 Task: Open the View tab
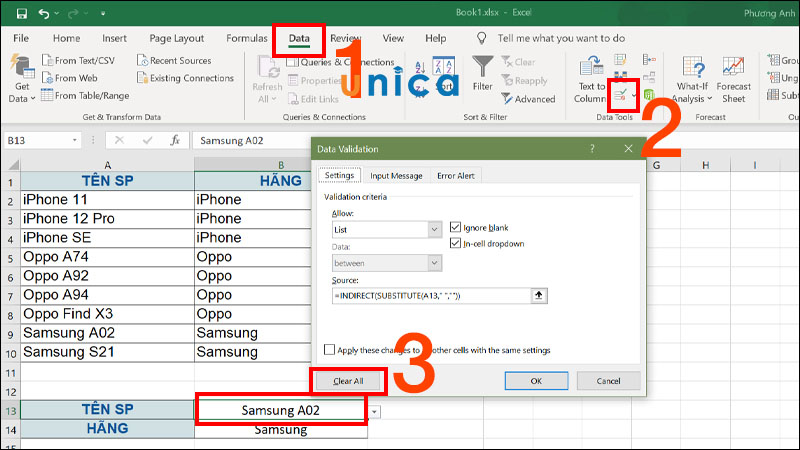click(393, 38)
